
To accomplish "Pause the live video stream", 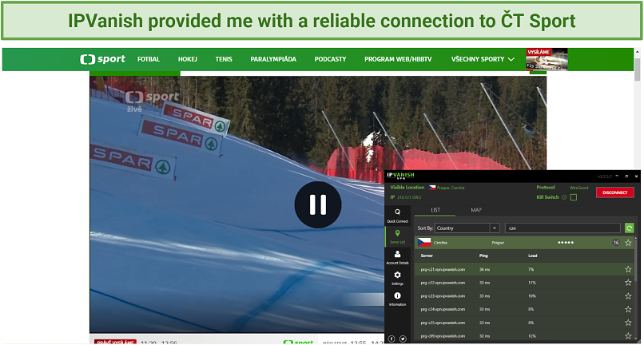I will click(318, 204).
